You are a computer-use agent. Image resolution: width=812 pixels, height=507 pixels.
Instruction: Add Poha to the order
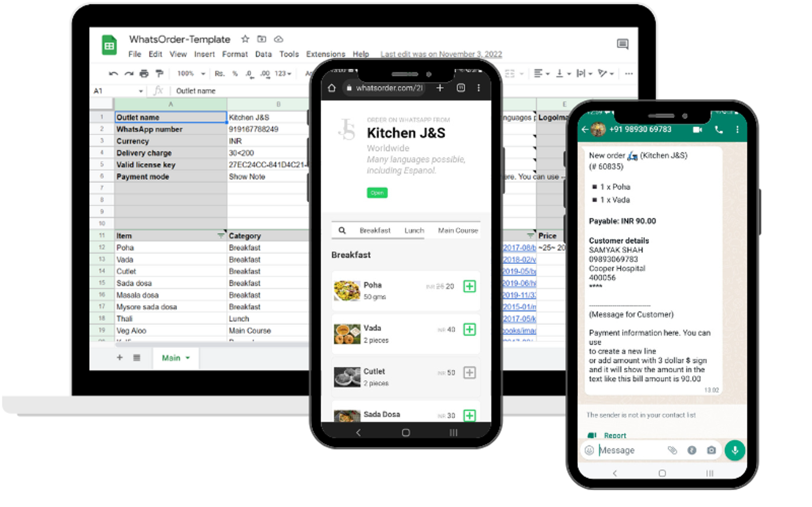(469, 286)
